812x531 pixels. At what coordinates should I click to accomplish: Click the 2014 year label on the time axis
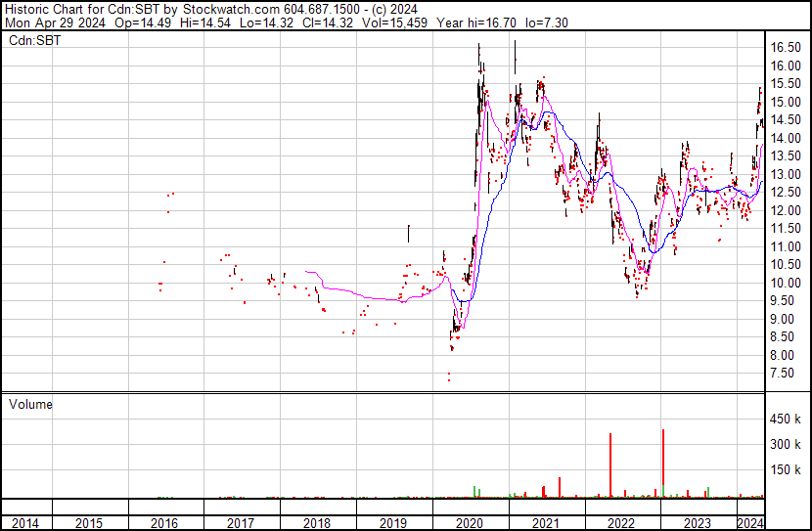pyautogui.click(x=25, y=523)
